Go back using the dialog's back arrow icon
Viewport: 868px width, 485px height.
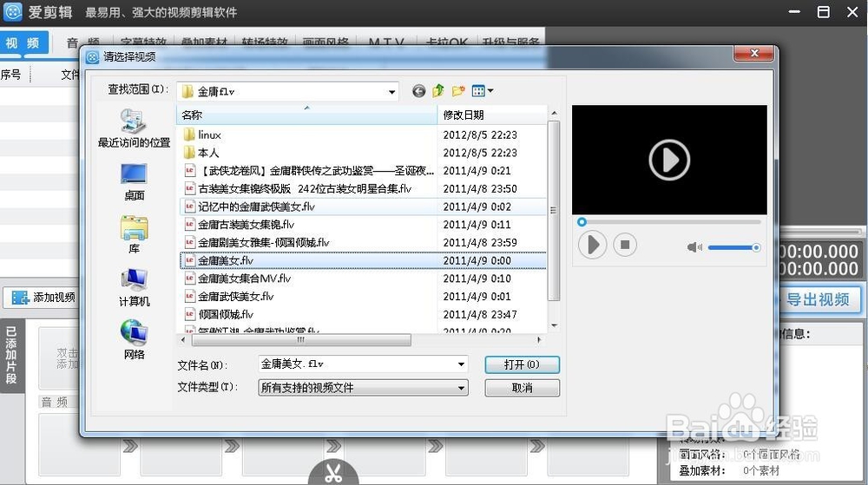(x=419, y=91)
